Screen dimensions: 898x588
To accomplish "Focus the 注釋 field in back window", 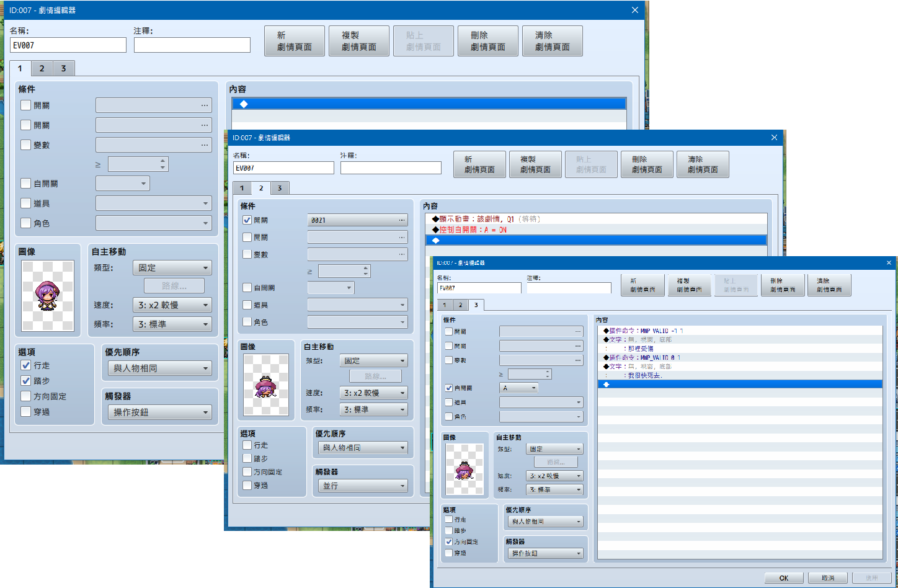I will pos(192,45).
